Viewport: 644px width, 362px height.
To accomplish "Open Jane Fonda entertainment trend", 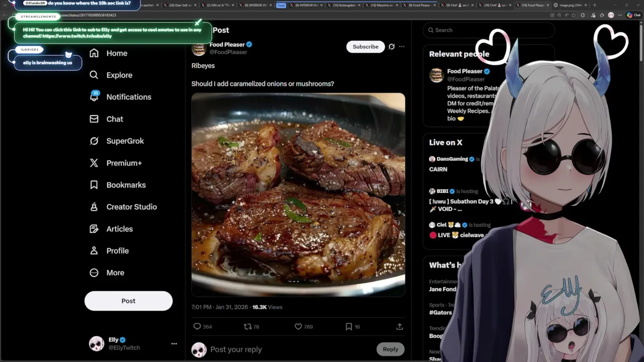I will (443, 290).
